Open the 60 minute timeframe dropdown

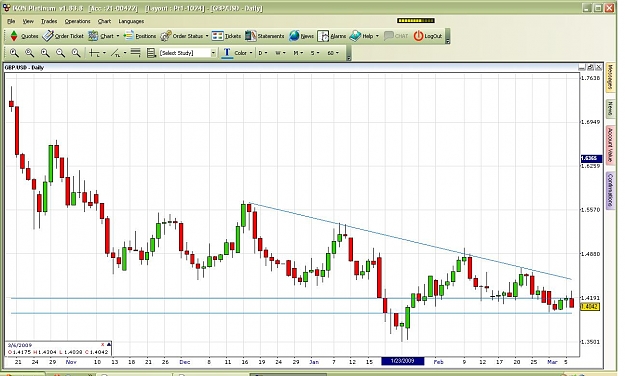click(333, 53)
